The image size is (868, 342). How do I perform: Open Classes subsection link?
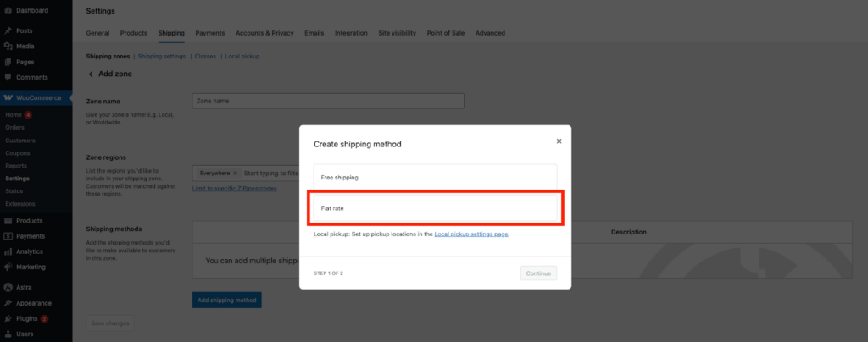tap(205, 57)
